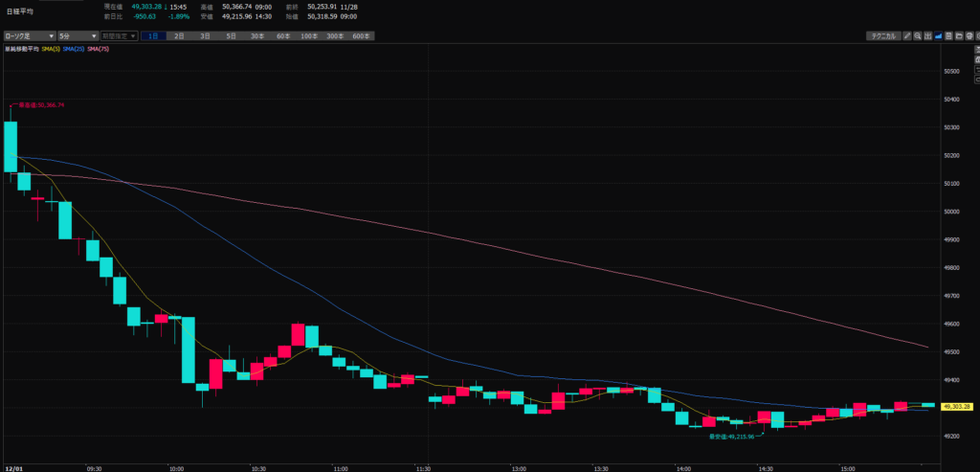
Task: Switch the range to 5日
Action: [x=231, y=35]
